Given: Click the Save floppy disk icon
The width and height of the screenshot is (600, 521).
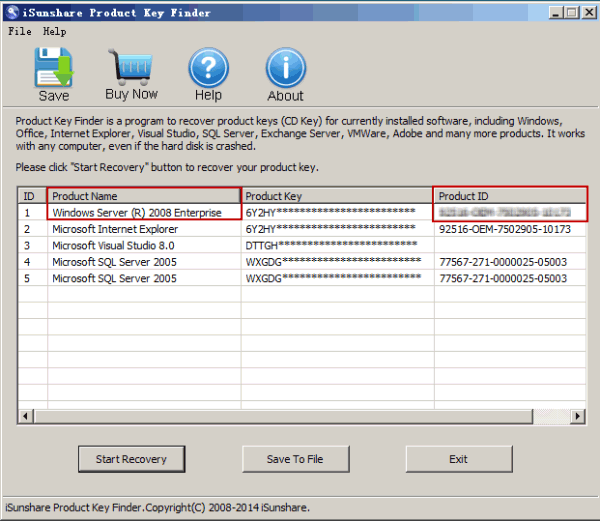Looking at the screenshot, I should pyautogui.click(x=54, y=67).
